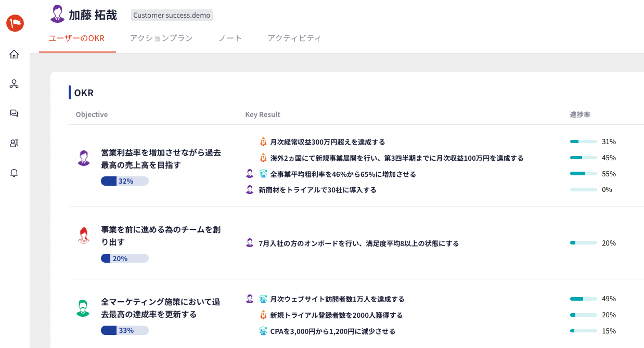644x348 pixels.
Task: Click person icon beside 新商材をトライアル
Action: [250, 189]
